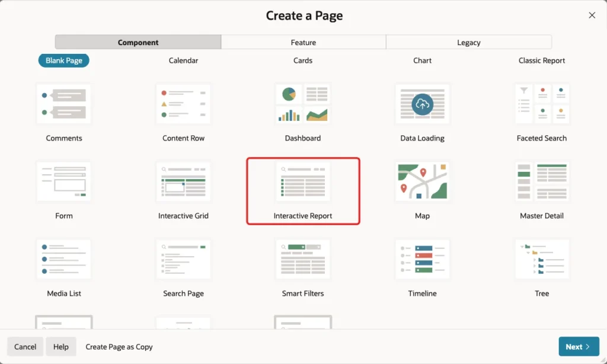607x364 pixels.
Task: Click the Timeline label
Action: pos(422,293)
